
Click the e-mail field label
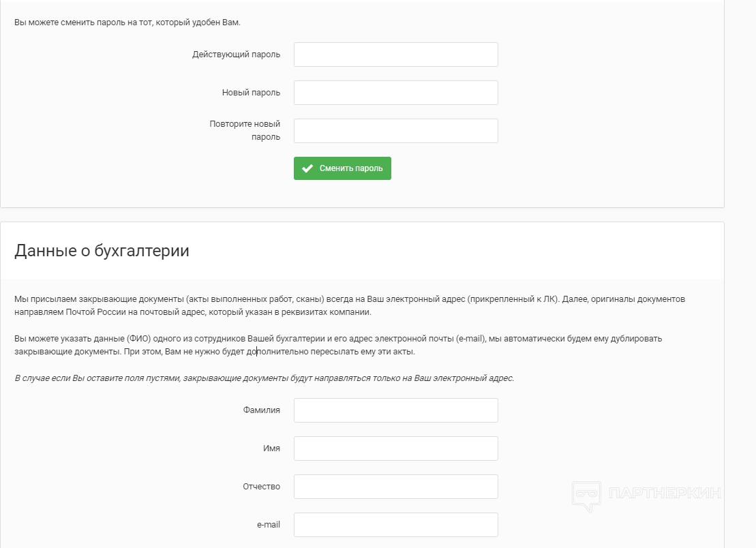268,525
